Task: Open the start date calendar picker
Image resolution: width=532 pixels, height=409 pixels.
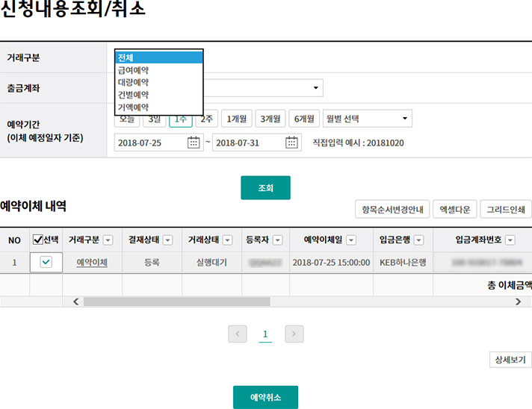Action: coord(194,143)
